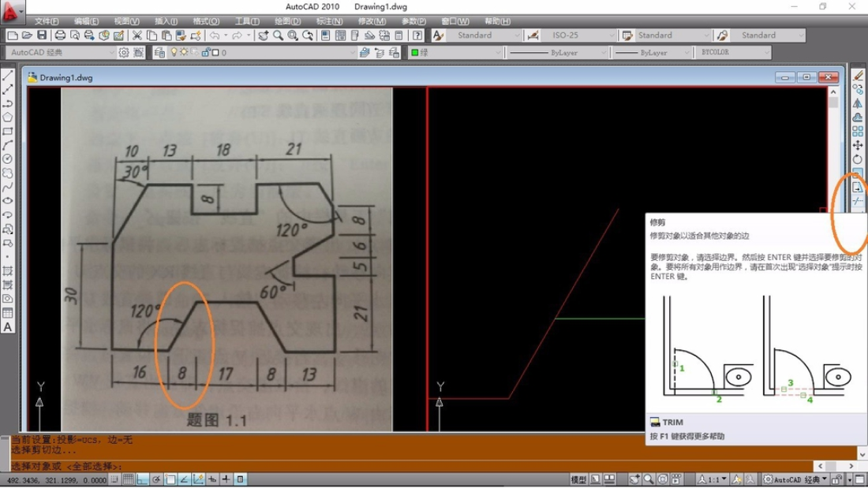The image size is (868, 488).
Task: Select the Rectangle draw tool
Action: [x=8, y=131]
